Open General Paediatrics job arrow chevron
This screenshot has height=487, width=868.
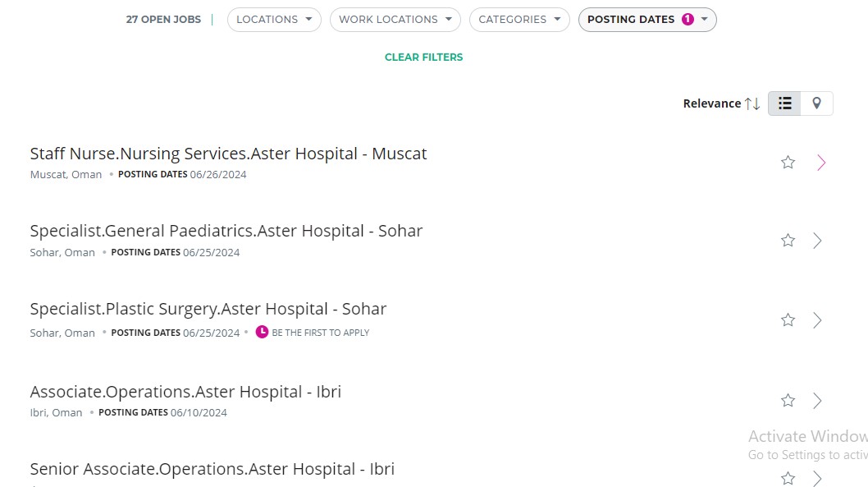(817, 241)
